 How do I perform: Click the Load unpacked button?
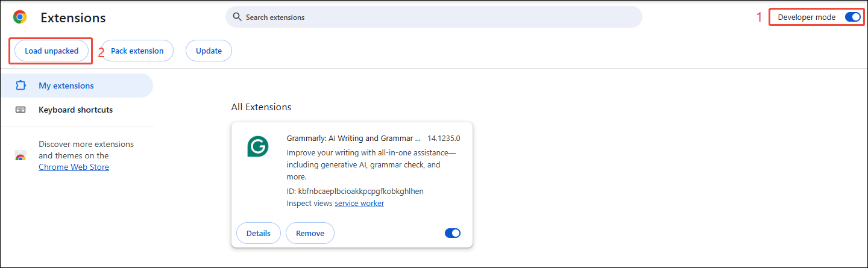coord(52,51)
